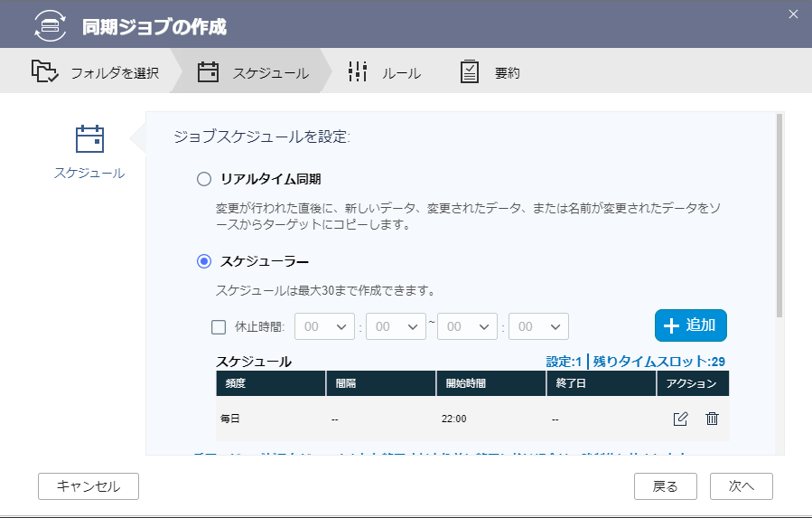Go to the 要約 step tab
This screenshot has height=518, width=812.
pos(507,73)
